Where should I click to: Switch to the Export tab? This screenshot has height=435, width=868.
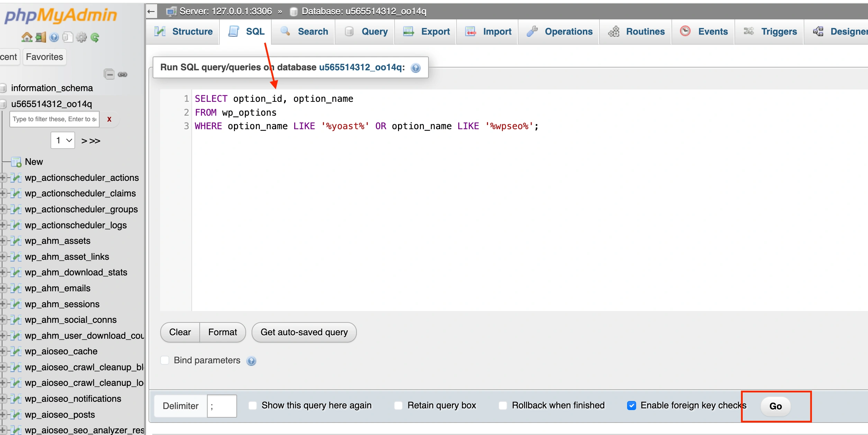pos(425,32)
